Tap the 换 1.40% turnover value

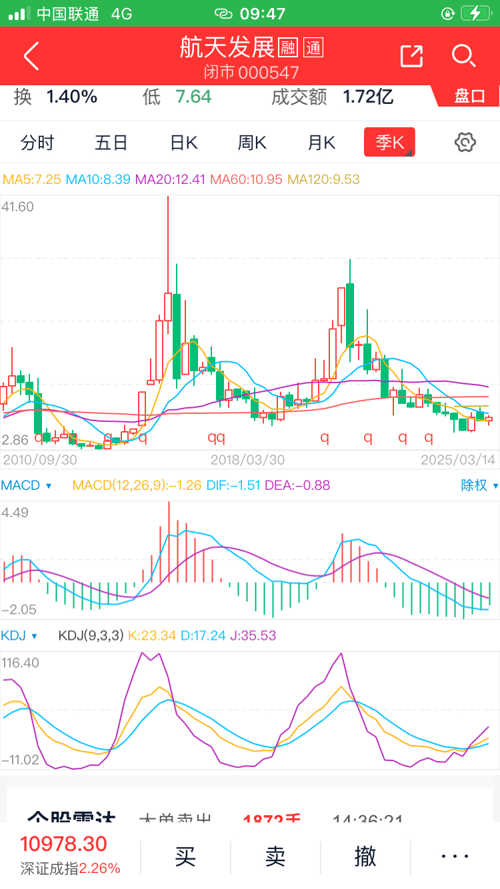56,97
